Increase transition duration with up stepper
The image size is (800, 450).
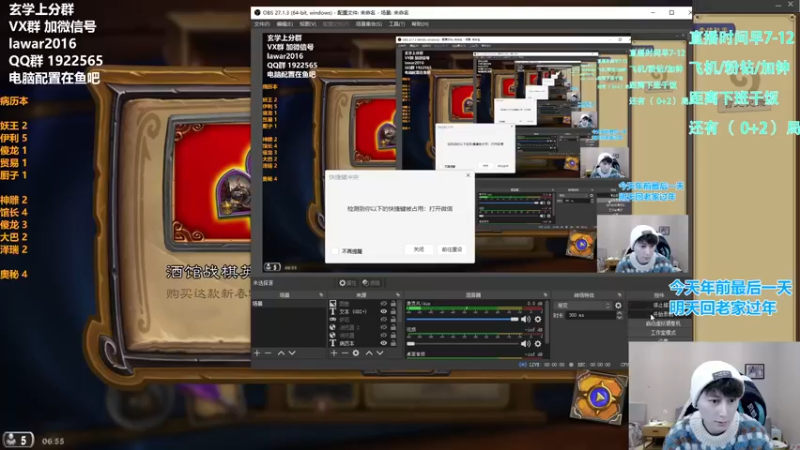tap(619, 313)
